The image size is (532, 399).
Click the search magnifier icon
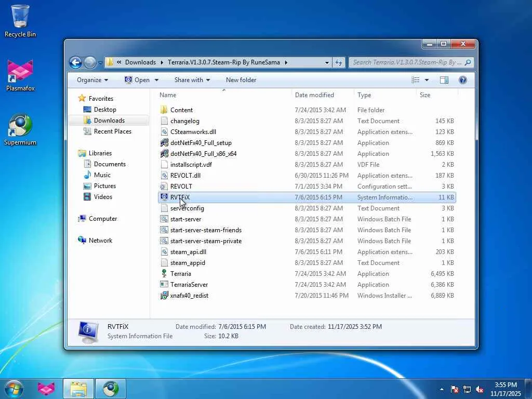[x=468, y=62]
